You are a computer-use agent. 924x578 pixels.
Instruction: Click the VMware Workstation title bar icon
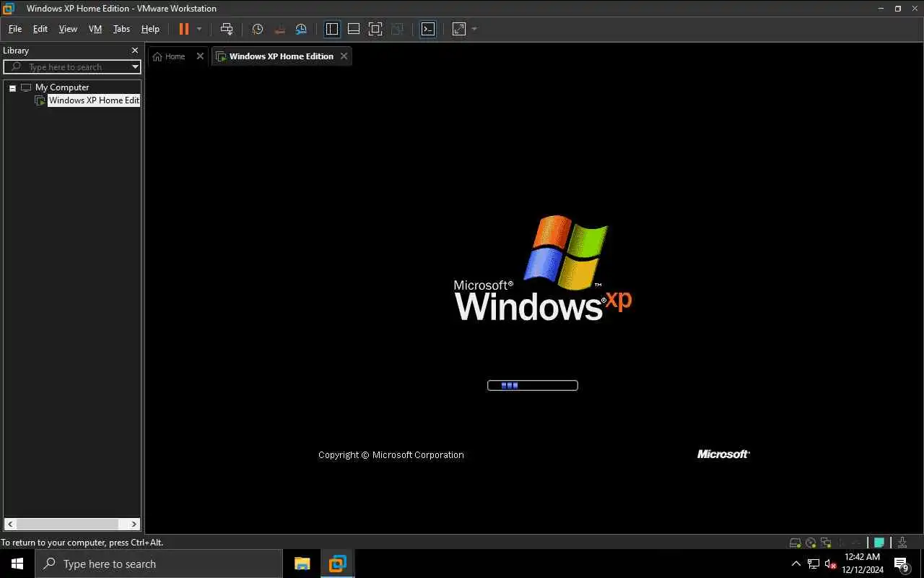point(9,9)
